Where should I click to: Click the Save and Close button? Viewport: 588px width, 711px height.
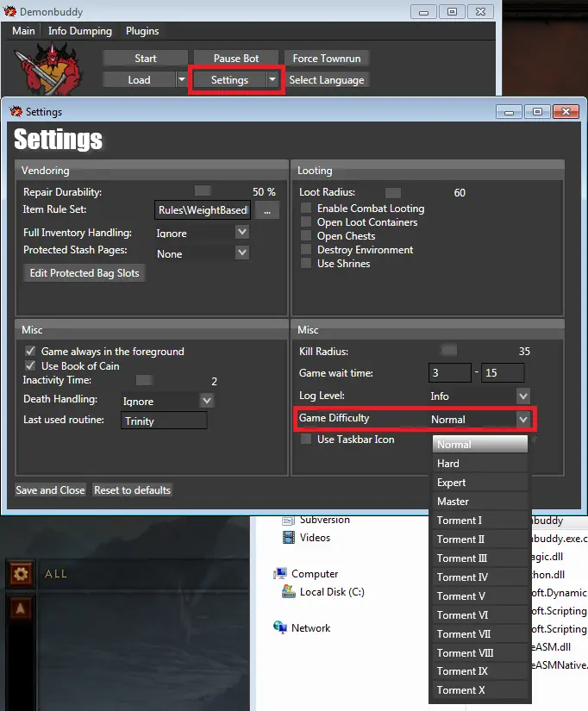[x=50, y=490]
